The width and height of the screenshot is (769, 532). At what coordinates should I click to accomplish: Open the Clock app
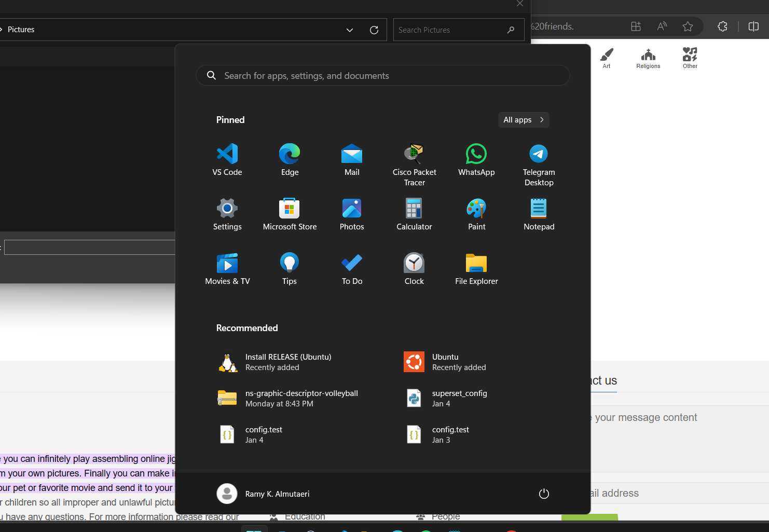coord(414,269)
